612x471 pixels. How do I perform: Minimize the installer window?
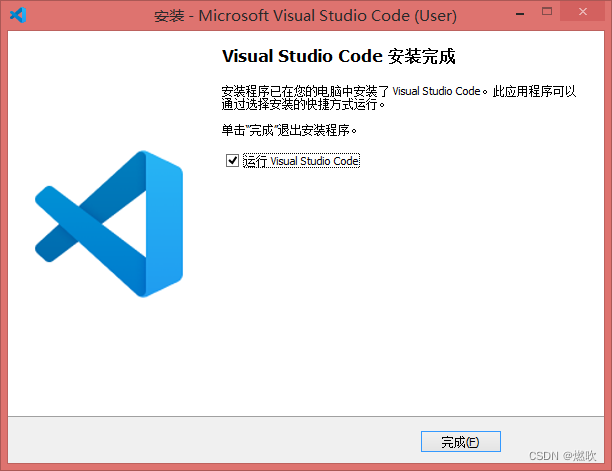point(519,14)
